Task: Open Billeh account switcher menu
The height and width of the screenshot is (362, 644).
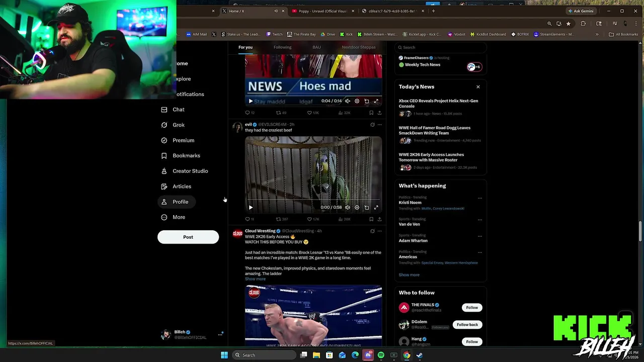Action: (191, 334)
